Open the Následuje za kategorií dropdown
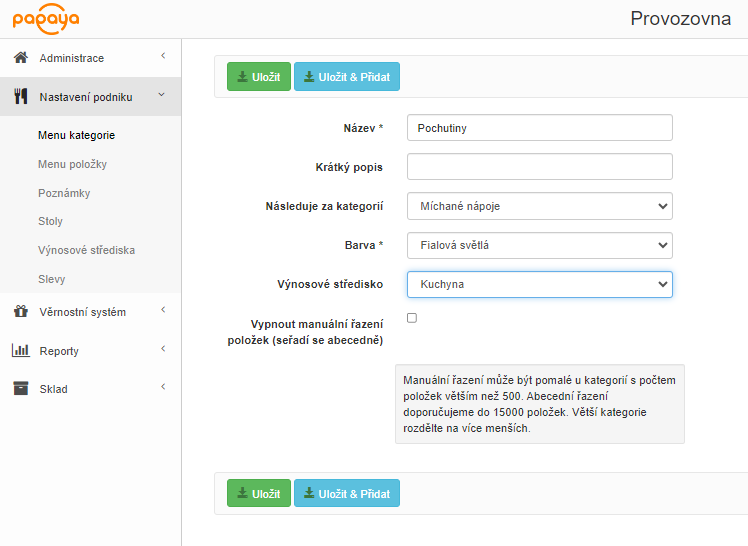Viewport: 748px width, 546px height. coord(539,206)
